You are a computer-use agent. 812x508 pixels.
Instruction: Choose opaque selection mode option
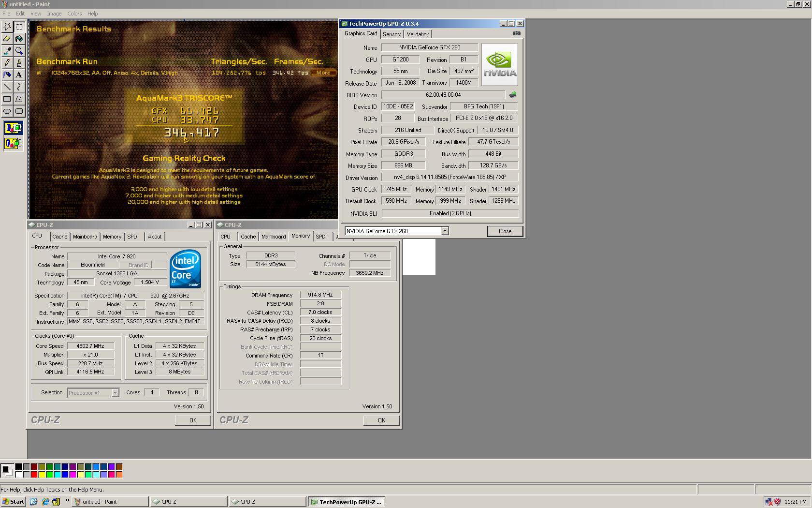tap(13, 128)
